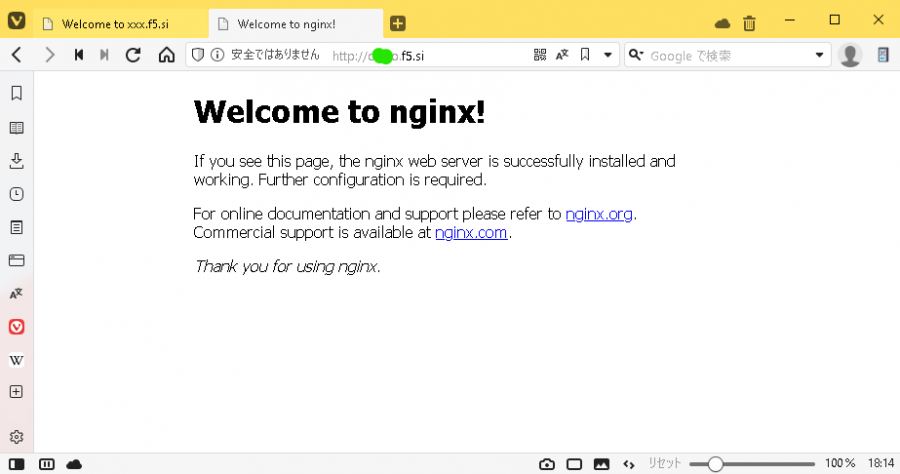Expand the address bar history dropdown
The image size is (900, 474).
point(607,55)
